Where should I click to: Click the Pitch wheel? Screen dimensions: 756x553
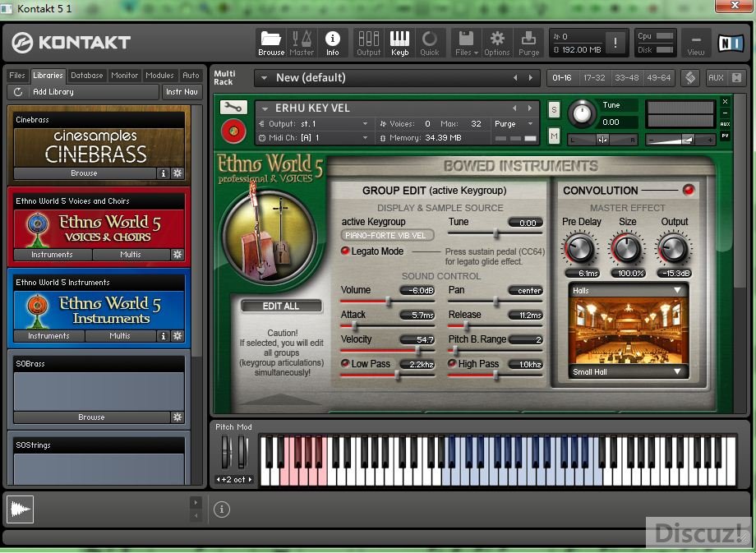tap(226, 452)
